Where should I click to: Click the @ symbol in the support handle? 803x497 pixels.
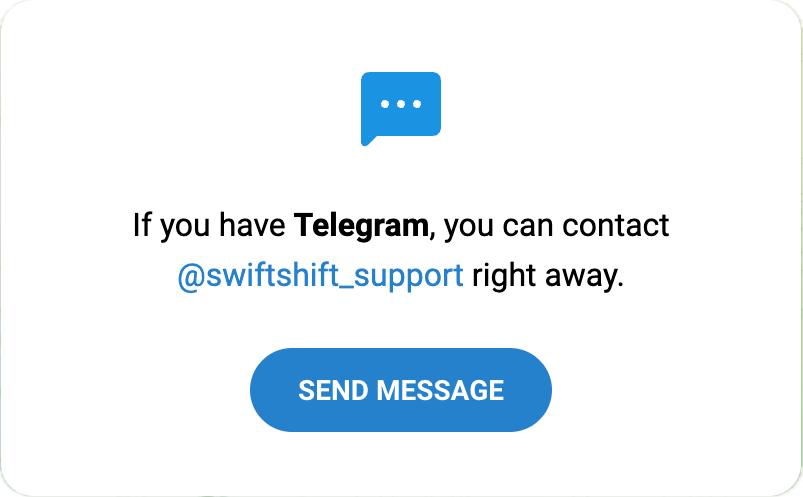[x=191, y=277]
